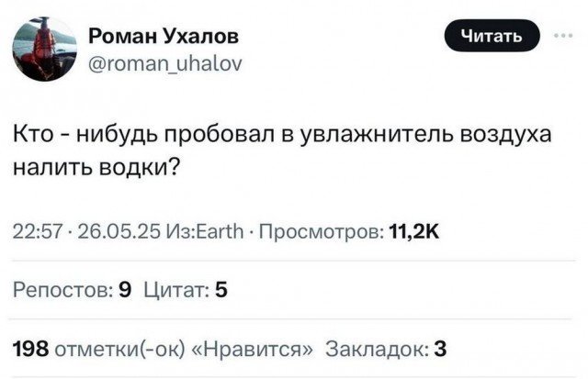Open the three-dot more options menu

[x=563, y=36]
